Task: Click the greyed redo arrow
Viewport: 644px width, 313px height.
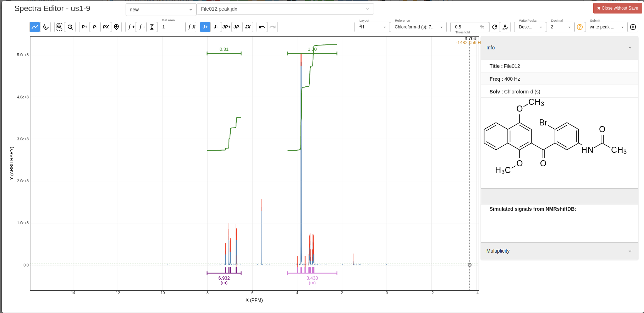Action: 273,27
